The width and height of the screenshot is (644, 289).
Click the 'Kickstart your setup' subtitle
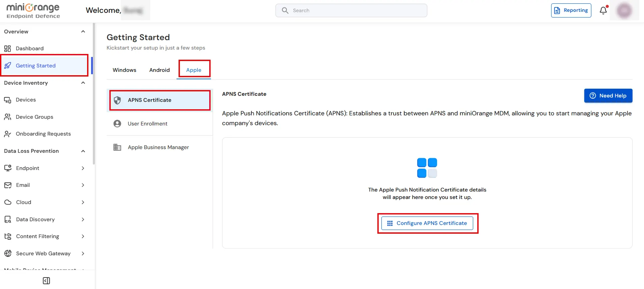click(156, 48)
